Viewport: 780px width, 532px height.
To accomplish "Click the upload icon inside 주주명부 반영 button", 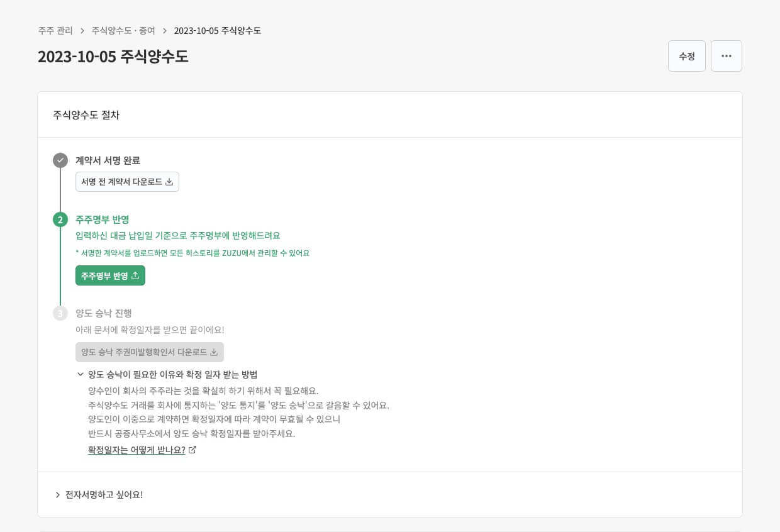I will point(135,275).
